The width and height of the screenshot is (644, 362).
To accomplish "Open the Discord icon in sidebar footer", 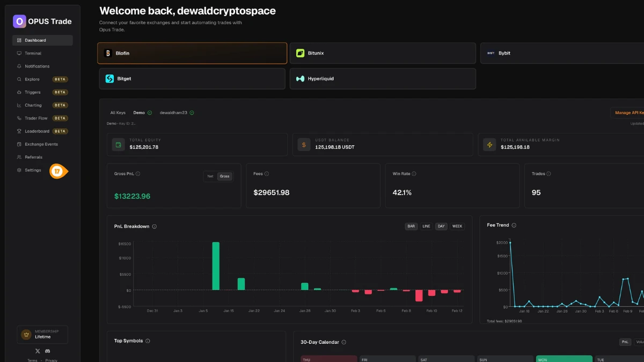I will tap(48, 351).
